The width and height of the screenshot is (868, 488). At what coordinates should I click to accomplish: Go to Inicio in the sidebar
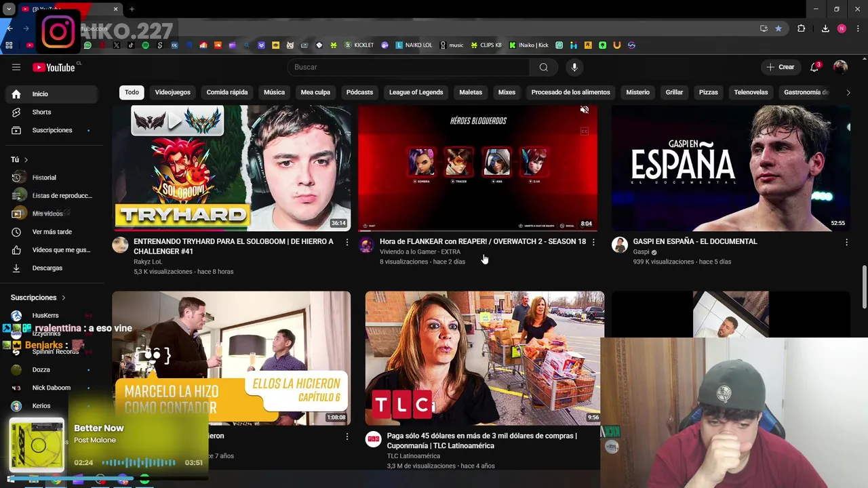[x=52, y=94]
